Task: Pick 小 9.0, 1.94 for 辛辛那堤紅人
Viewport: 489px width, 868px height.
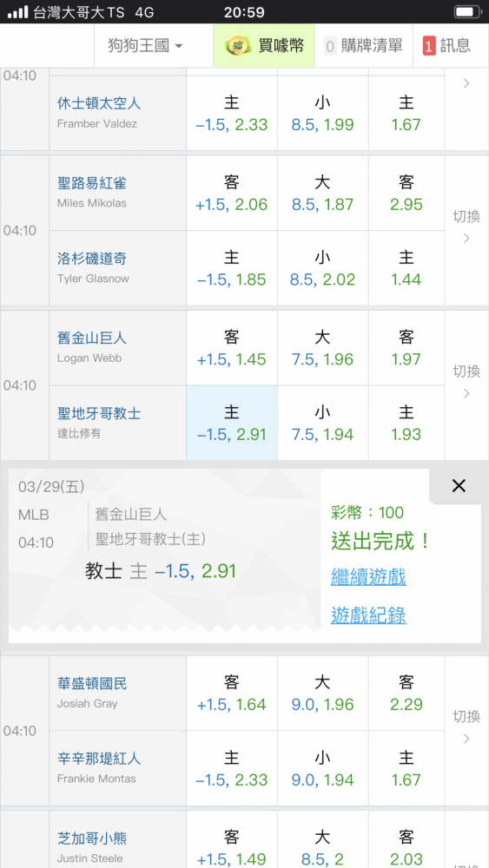Action: 322,768
